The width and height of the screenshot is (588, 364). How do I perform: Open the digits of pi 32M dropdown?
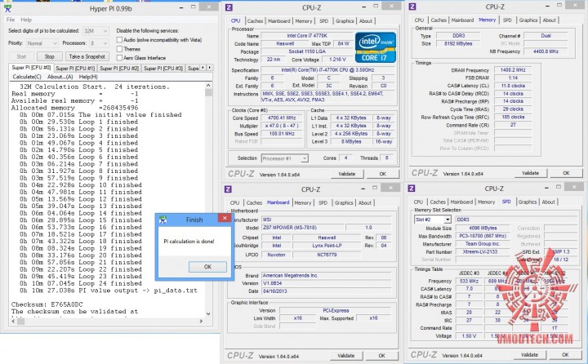click(x=96, y=31)
